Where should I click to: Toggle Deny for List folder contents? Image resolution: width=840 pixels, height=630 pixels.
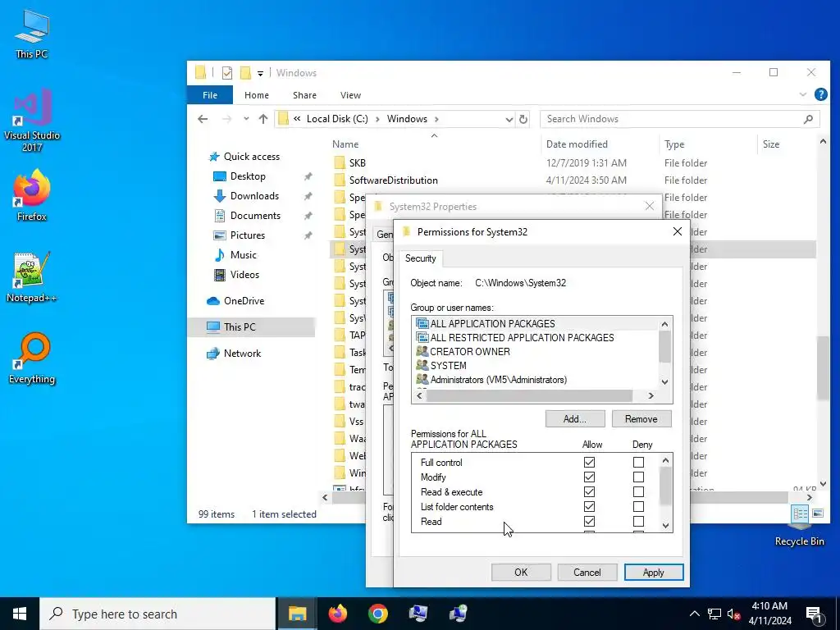(638, 506)
